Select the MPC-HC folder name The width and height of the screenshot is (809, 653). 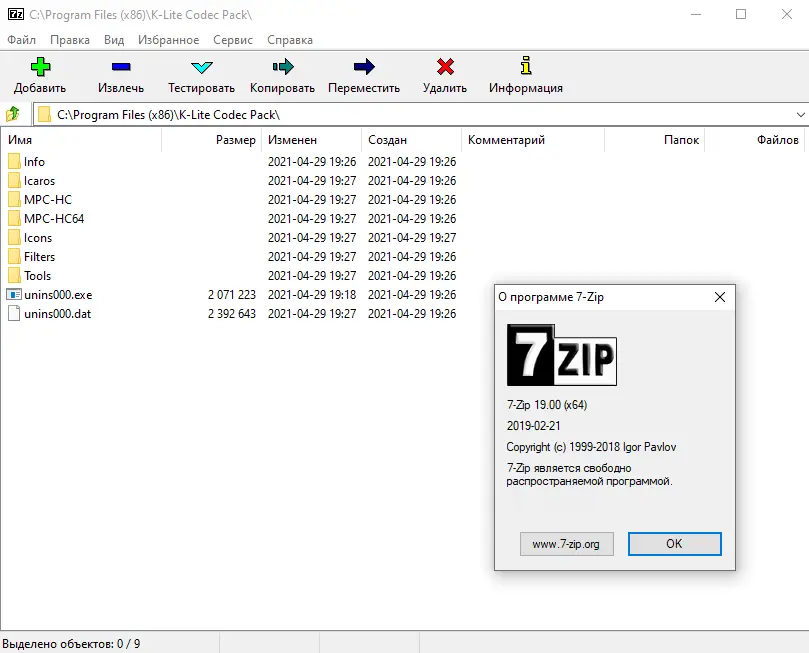pos(48,200)
